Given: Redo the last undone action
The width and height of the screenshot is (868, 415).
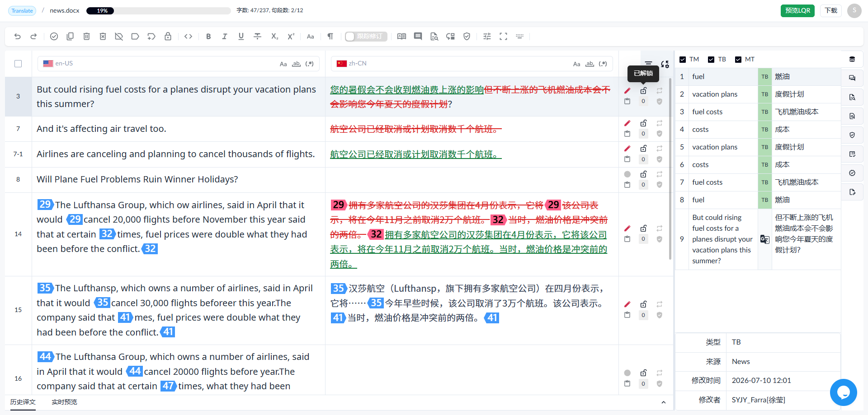Looking at the screenshot, I should [x=33, y=37].
